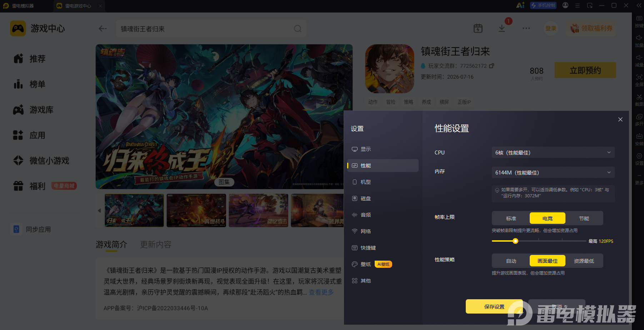644x330 pixels.
Task: Open the 多开 multi-instance tool
Action: [639, 119]
